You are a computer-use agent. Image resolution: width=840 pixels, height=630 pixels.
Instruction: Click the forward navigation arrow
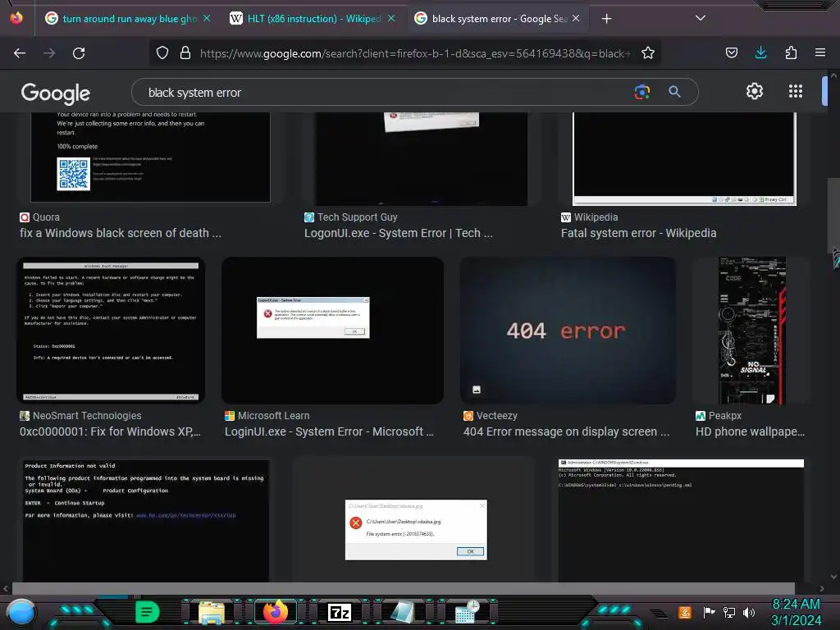[x=49, y=53]
